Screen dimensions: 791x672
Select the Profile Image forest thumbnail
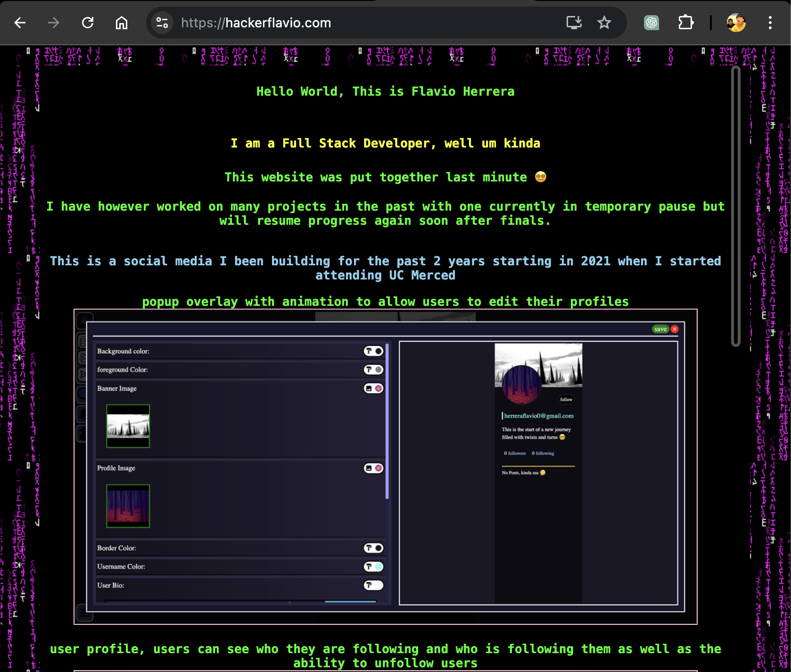(128, 506)
